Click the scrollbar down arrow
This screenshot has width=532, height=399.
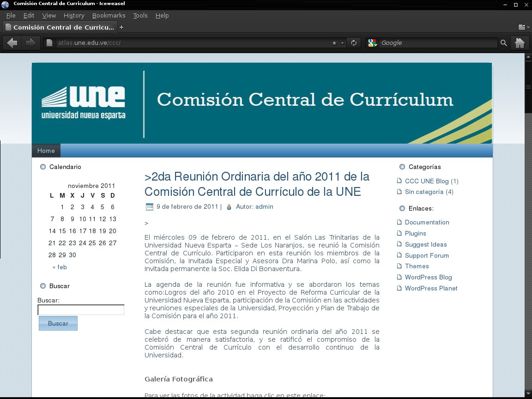528,393
